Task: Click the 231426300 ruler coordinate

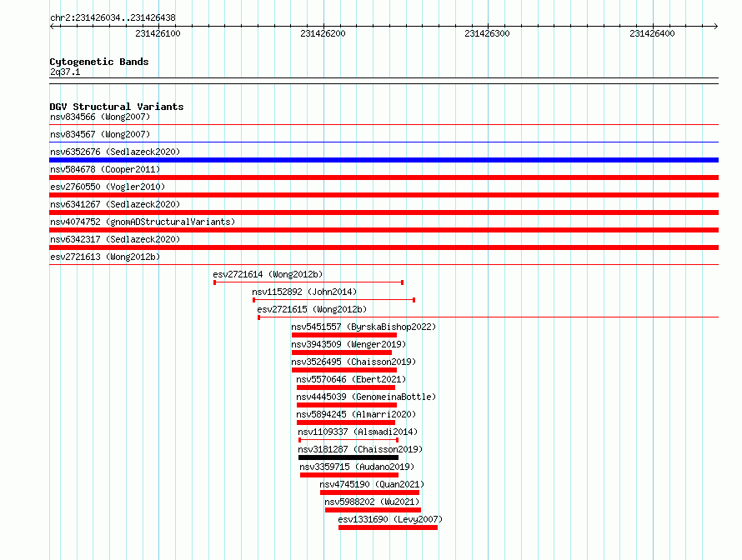Action: tap(487, 33)
